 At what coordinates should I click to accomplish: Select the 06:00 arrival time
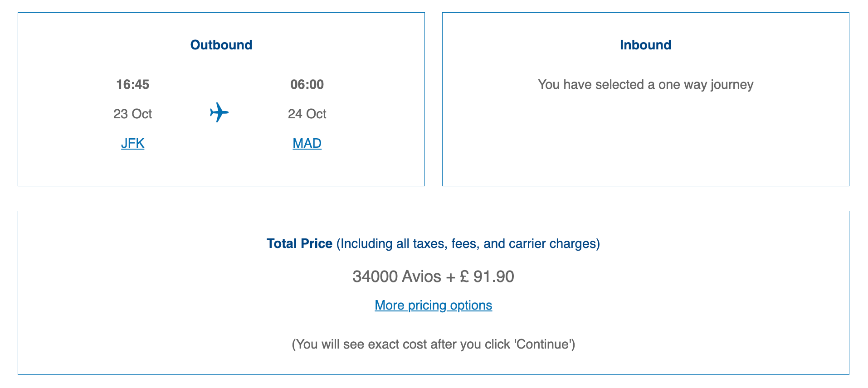307,84
